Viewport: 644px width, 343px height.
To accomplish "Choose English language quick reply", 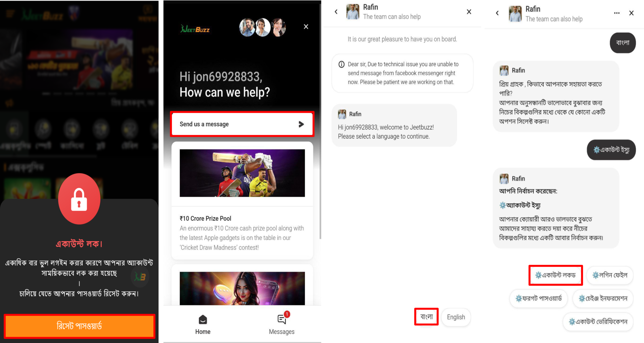I will 456,317.
